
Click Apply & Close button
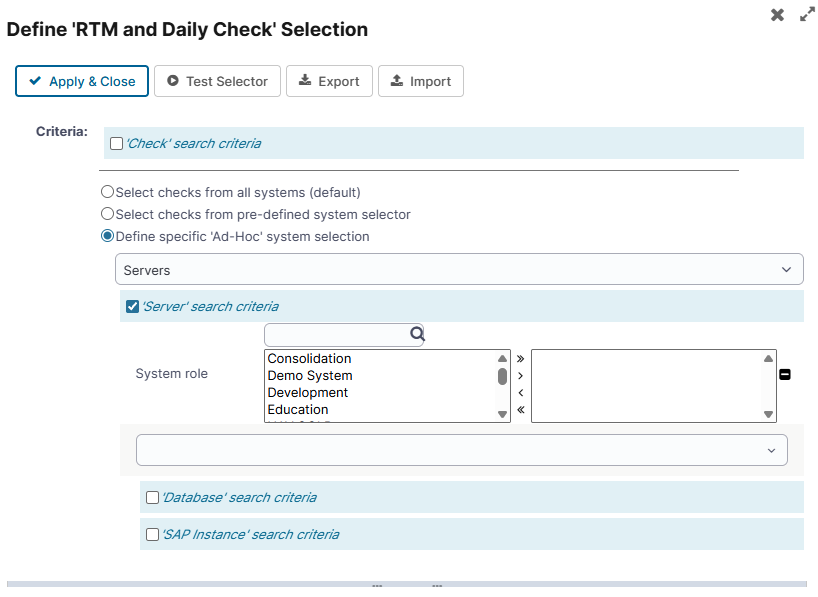82,81
